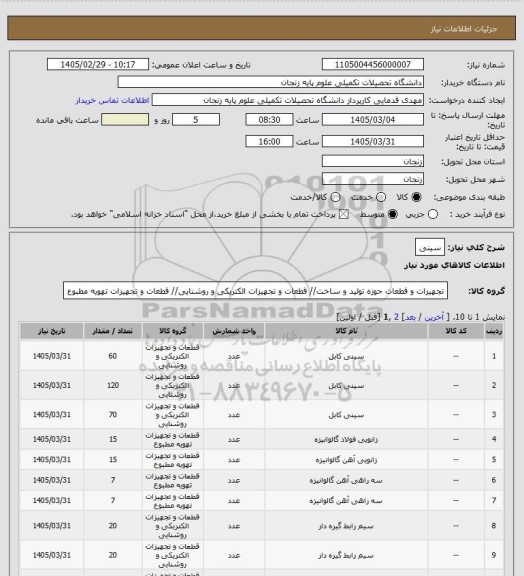Go to page 2 of items
524x576 pixels.
396,317
